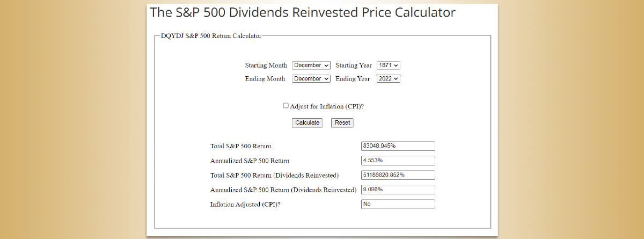Click the page title 'The S&P 500 Dividends Reinvested Price Calculator'
The width and height of the screenshot is (644, 239).
point(303,12)
